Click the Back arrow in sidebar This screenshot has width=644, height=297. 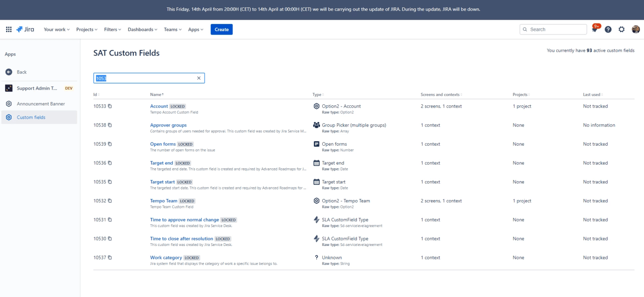click(9, 72)
